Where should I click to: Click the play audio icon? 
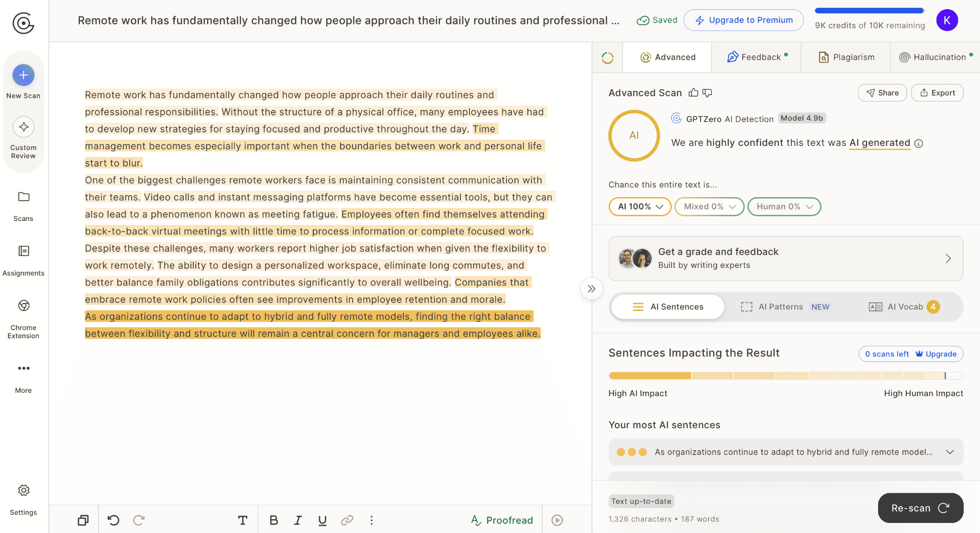click(x=557, y=520)
